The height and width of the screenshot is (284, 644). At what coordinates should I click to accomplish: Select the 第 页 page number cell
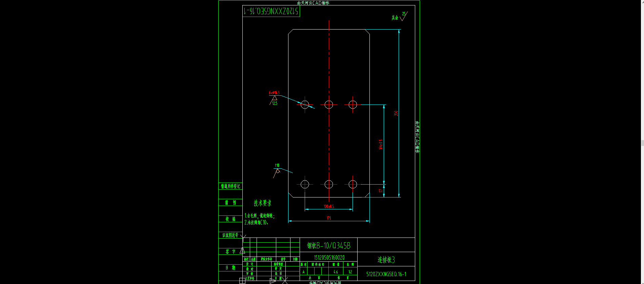click(x=343, y=278)
